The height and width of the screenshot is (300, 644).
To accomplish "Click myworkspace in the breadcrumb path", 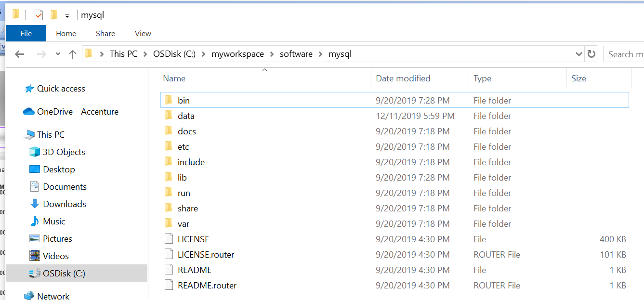I will point(237,54).
